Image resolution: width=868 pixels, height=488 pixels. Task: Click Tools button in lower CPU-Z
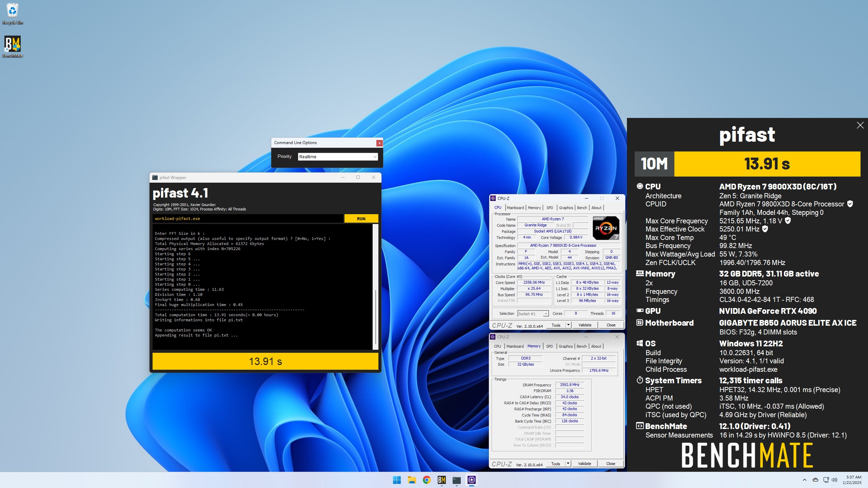[x=556, y=464]
